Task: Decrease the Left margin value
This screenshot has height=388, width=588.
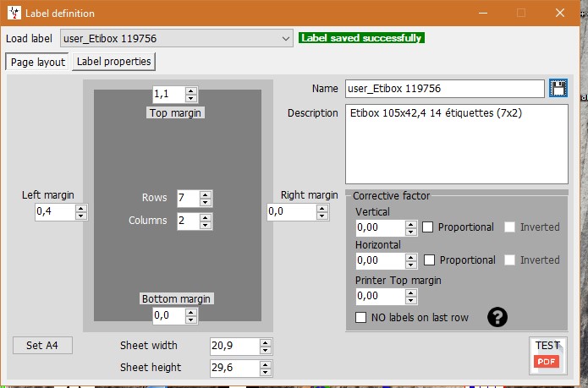Action: 81,216
